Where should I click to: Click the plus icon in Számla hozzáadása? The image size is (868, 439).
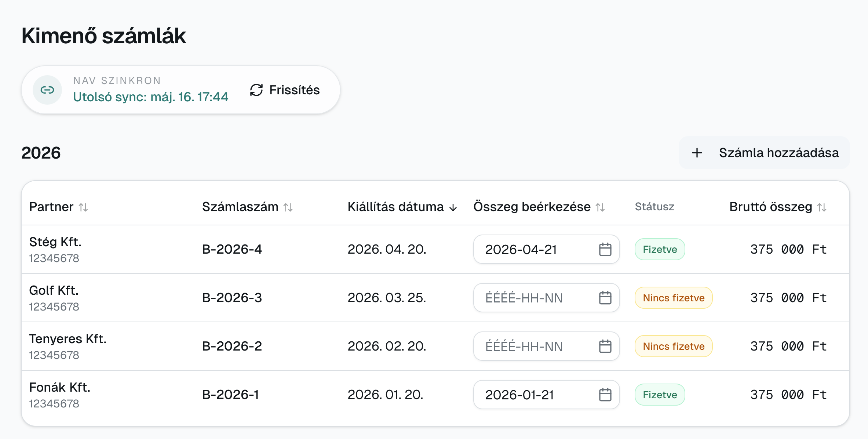pos(697,153)
